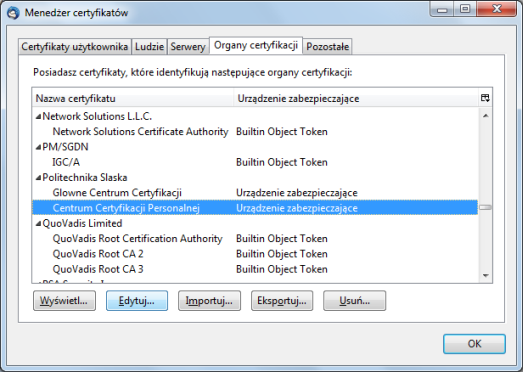Click the Importuj... button
The width and height of the screenshot is (523, 372).
coord(209,301)
